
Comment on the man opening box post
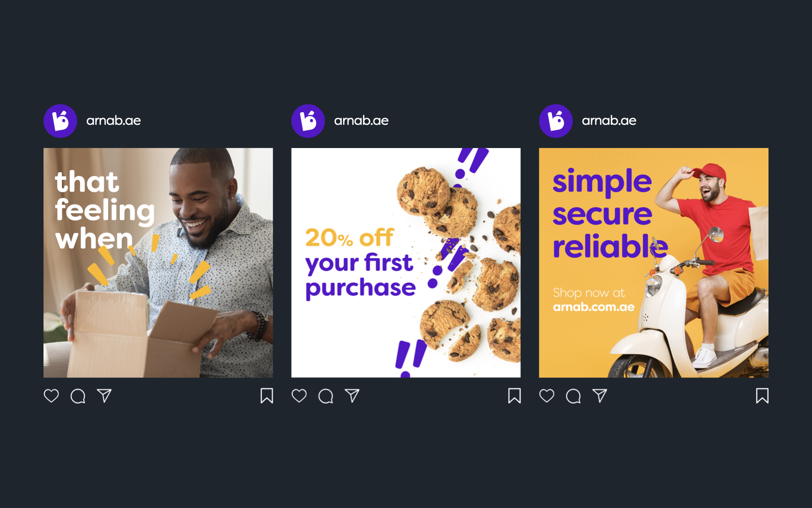click(x=78, y=396)
